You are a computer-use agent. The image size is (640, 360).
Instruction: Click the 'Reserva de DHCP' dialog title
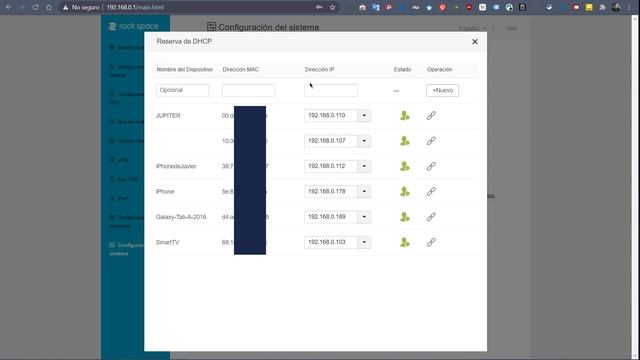point(184,41)
